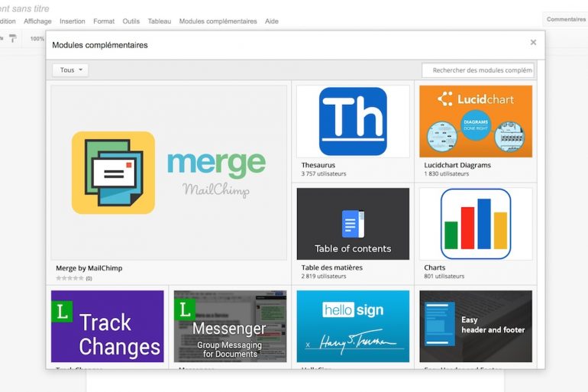Viewport: 588px width, 392px height.
Task: Open the 100% zoom level dropdown
Action: [37, 38]
